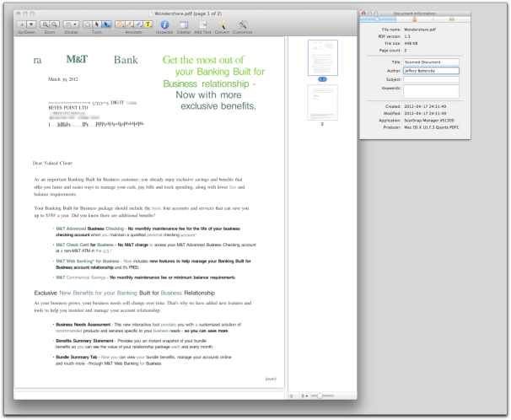This screenshot has width=511, height=420.
Task: Click the Author input field
Action: (431, 71)
